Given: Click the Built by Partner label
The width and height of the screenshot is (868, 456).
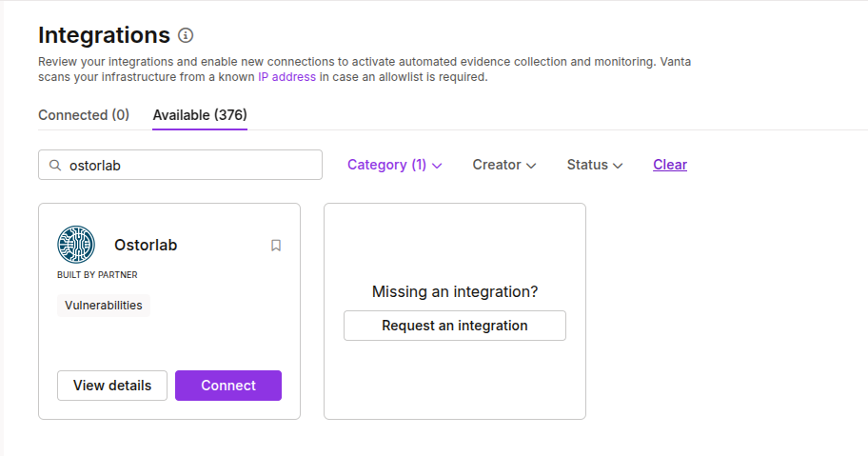Looking at the screenshot, I should click(97, 275).
